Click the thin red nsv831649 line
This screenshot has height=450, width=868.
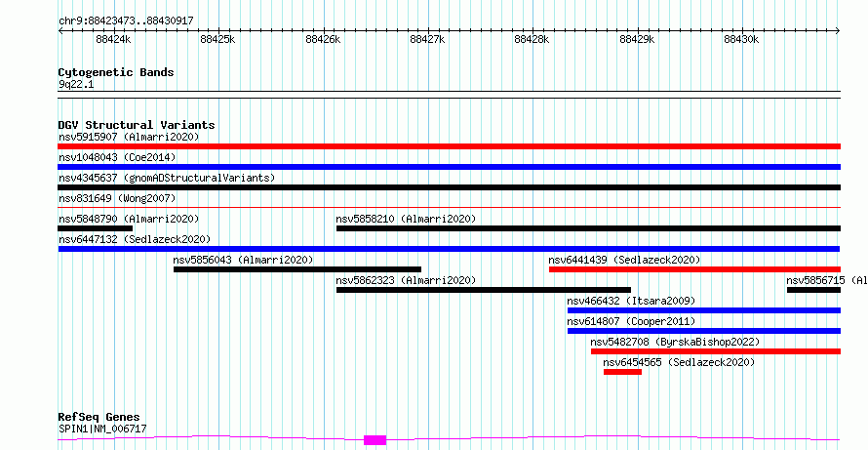(449, 208)
